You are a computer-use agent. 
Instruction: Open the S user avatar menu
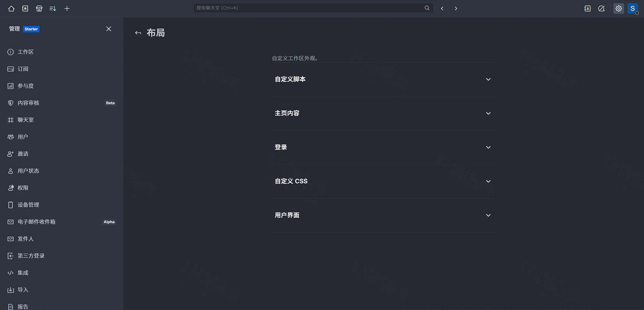coord(633,8)
